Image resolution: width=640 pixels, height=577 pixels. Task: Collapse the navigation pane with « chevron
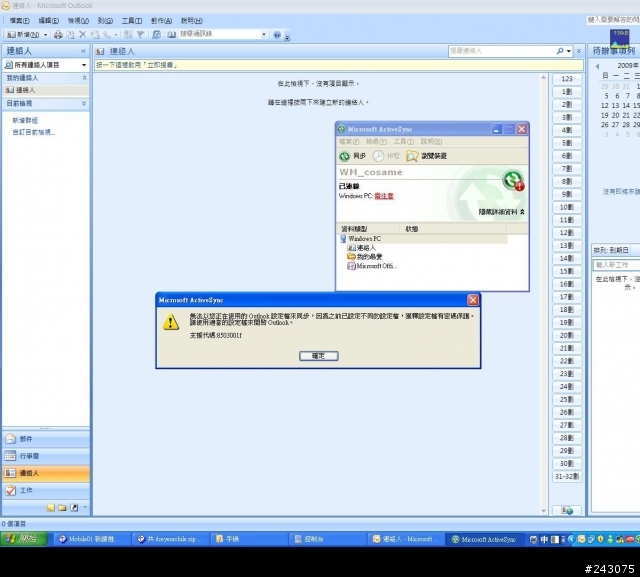tap(84, 51)
